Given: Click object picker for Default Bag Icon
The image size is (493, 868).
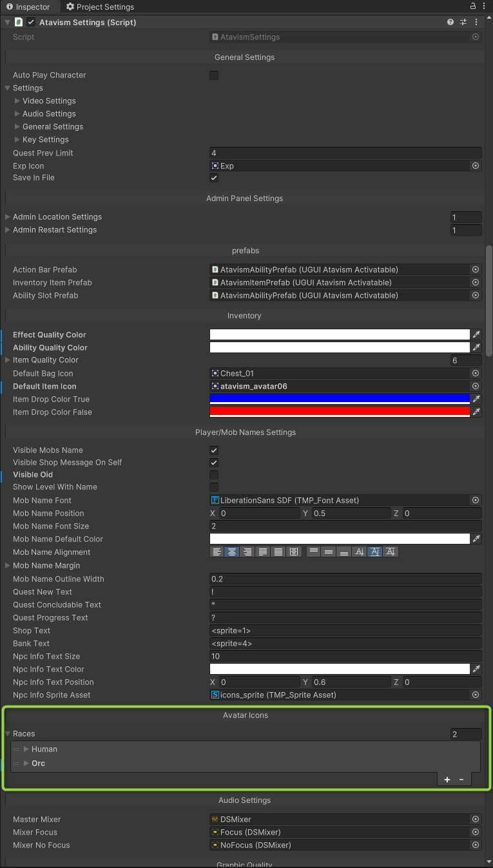Looking at the screenshot, I should 476,373.
